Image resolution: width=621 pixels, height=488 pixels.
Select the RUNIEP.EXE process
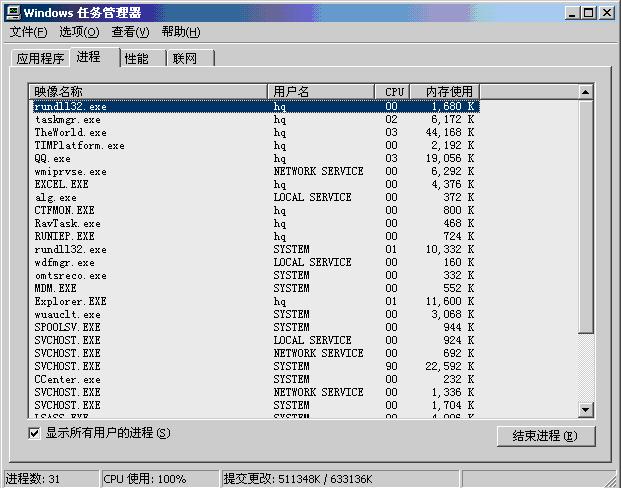pyautogui.click(x=255, y=236)
